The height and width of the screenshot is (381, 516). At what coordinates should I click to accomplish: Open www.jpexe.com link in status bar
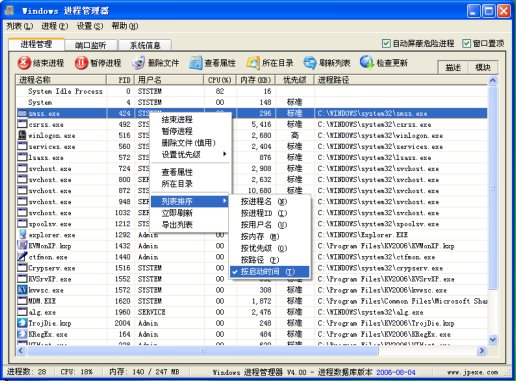pos(472,372)
